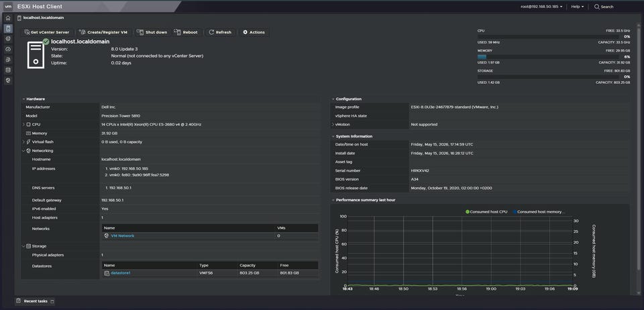Click the Datastores table Capacity column header
Image resolution: width=644 pixels, height=310 pixels.
257,265
